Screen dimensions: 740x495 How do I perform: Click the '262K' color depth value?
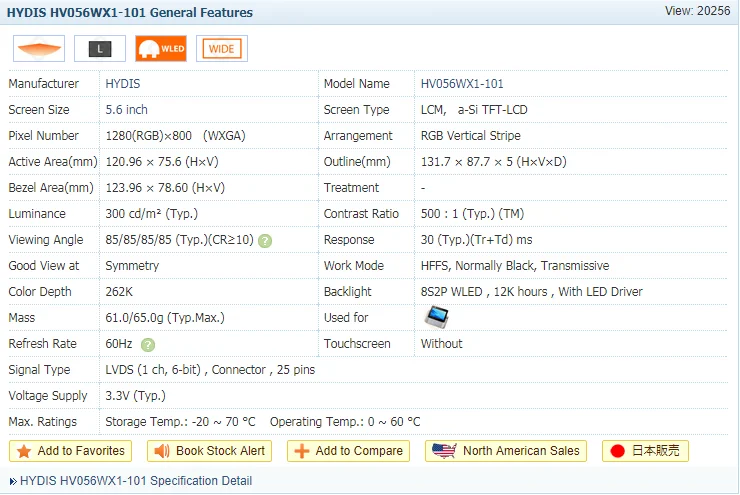[119, 292]
